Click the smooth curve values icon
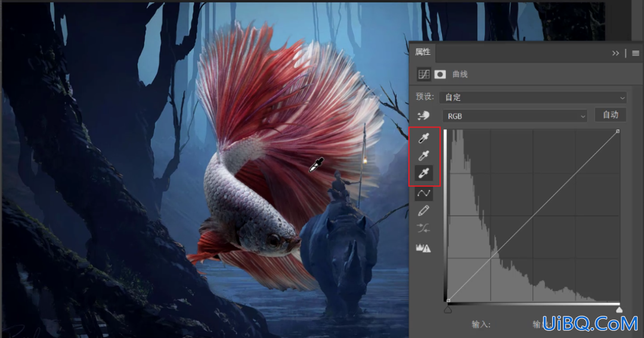The image size is (644, 338). [423, 228]
